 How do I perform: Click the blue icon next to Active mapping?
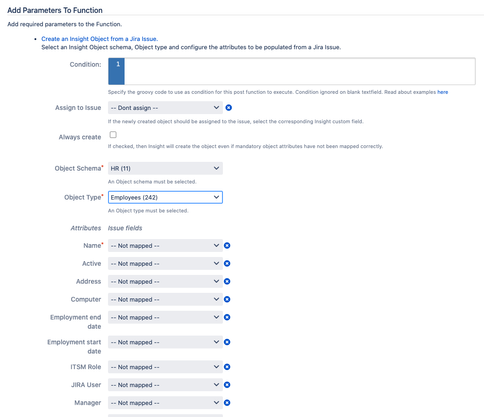227,264
